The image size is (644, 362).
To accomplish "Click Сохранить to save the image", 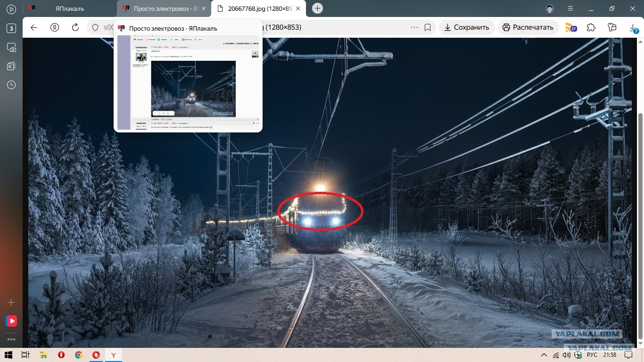I will point(467,27).
